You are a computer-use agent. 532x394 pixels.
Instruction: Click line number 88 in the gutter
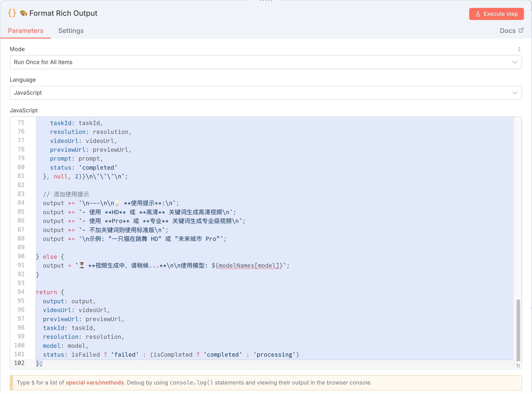(21, 239)
